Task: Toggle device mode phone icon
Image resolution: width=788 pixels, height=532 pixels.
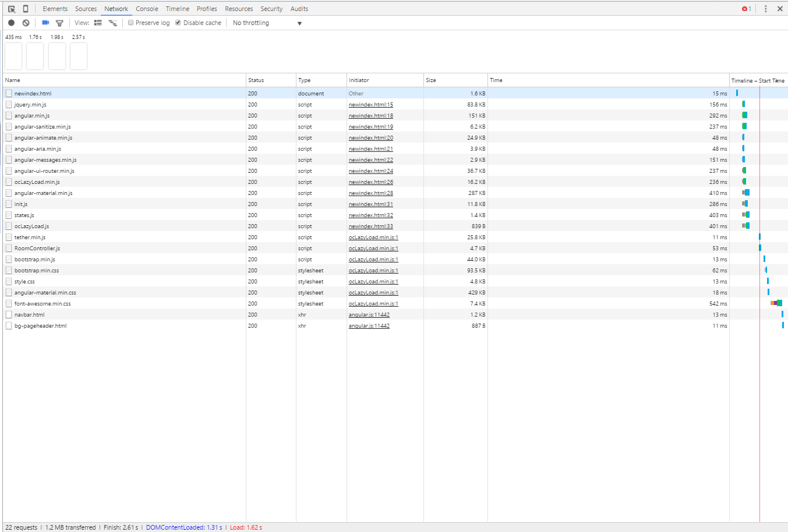Action: [26, 9]
